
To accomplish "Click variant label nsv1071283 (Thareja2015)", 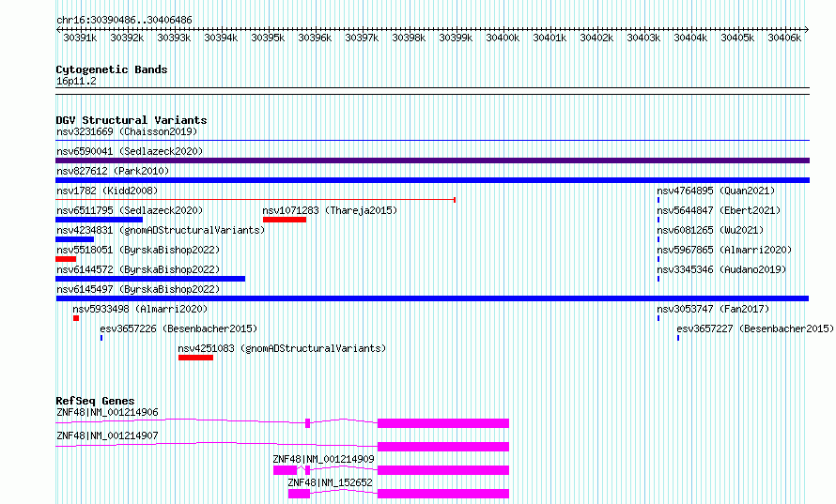I will click(330, 210).
